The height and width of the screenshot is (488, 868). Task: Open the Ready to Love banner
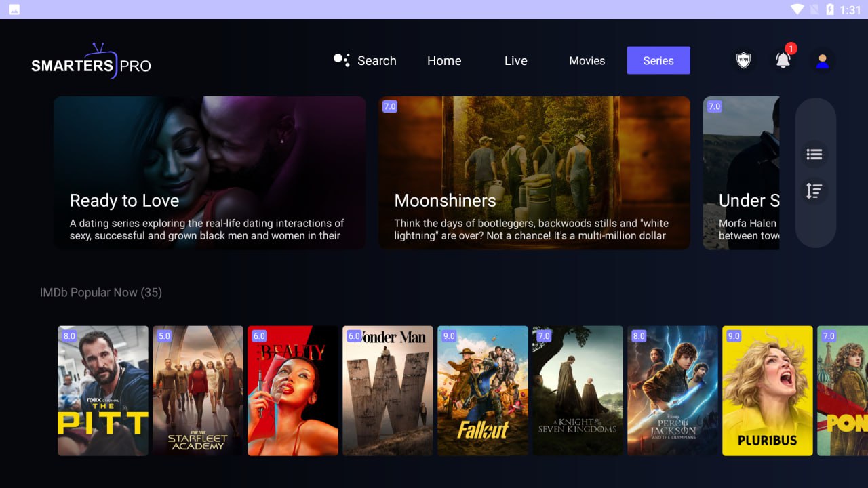pos(210,173)
